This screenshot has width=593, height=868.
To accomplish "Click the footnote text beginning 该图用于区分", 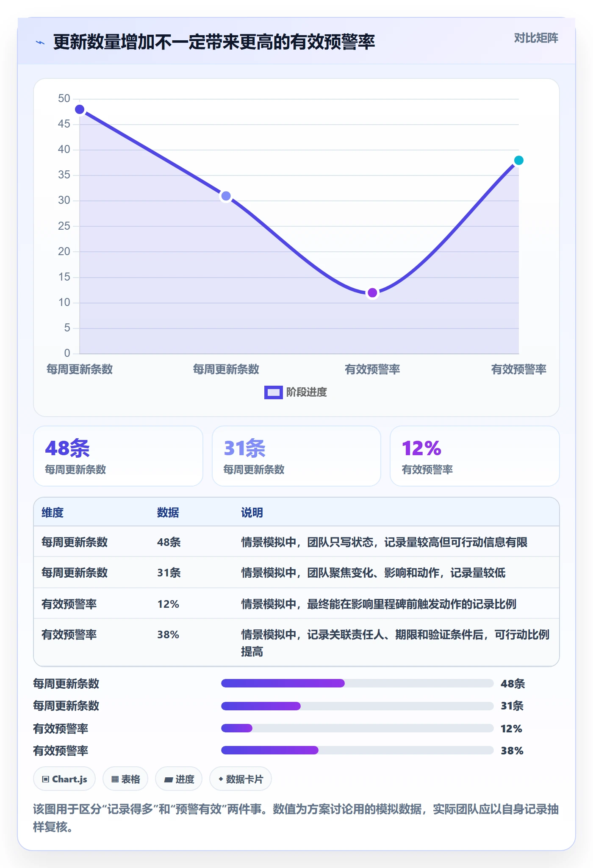I will click(296, 818).
